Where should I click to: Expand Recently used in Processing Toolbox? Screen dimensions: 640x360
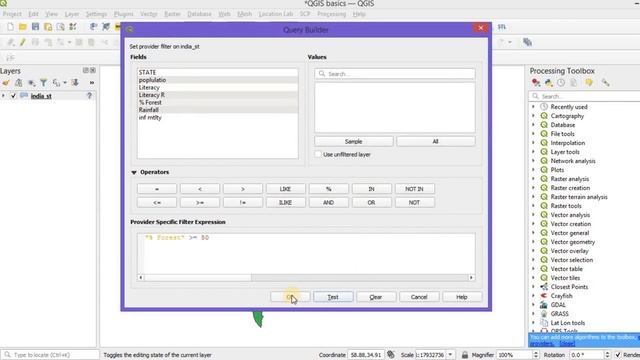533,107
